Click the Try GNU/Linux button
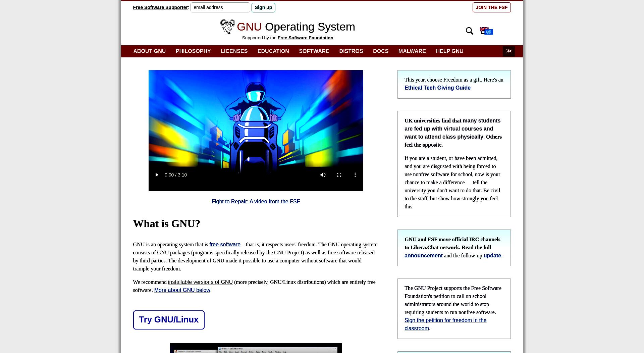This screenshot has height=353, width=644. [x=169, y=320]
